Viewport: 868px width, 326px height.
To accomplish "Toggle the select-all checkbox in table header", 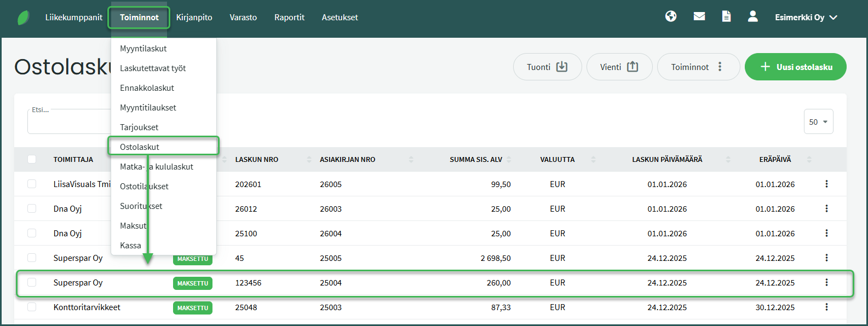I will point(32,159).
